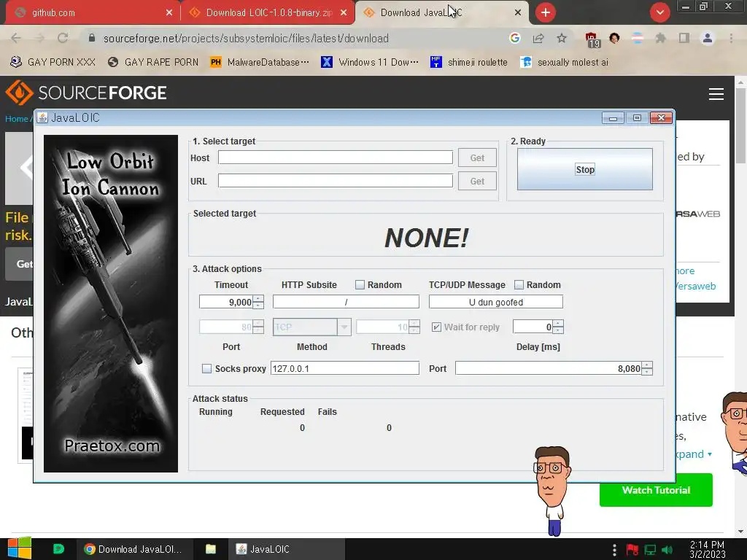Open the Chrome profile avatar
Image resolution: width=747 pixels, height=560 pixels.
[708, 38]
